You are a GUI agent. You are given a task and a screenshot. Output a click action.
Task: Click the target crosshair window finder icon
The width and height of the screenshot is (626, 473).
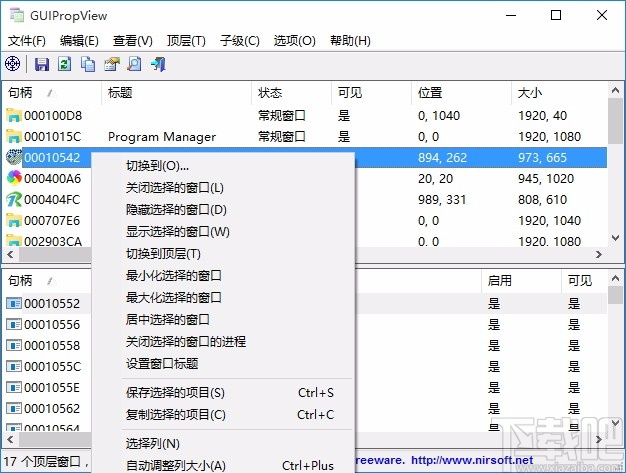(12, 64)
